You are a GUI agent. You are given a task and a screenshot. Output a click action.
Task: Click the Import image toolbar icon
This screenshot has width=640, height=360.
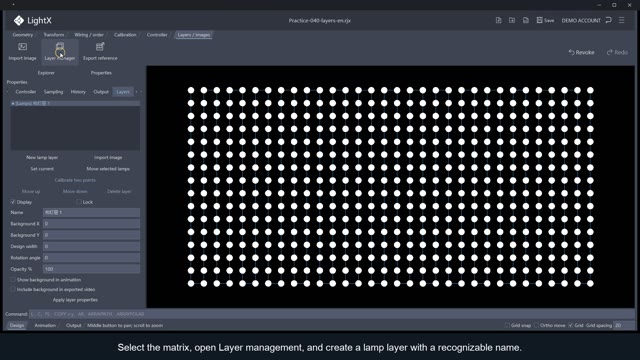pyautogui.click(x=22, y=47)
